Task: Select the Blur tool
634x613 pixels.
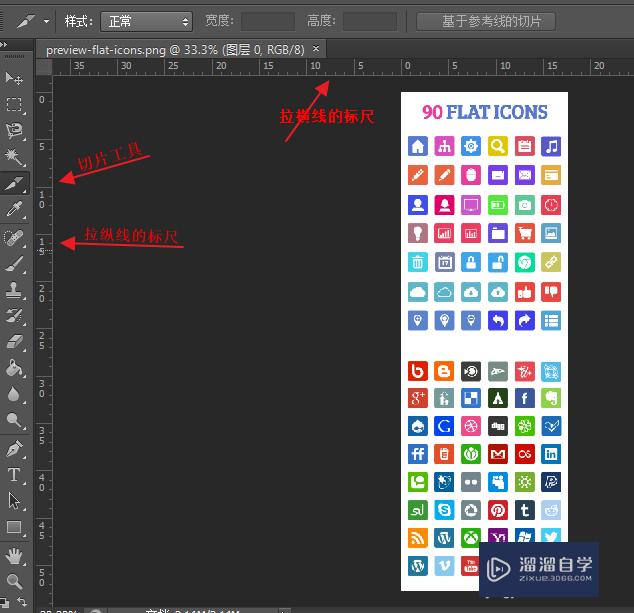Action: [x=14, y=394]
